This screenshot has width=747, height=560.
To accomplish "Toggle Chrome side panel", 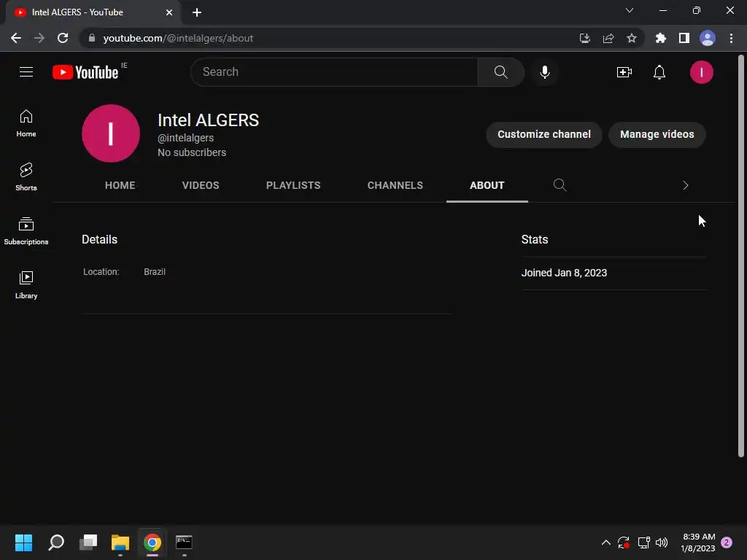I will [x=684, y=38].
